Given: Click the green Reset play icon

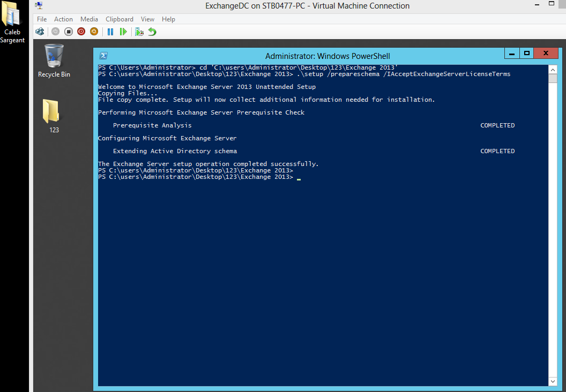Looking at the screenshot, I should click(123, 32).
